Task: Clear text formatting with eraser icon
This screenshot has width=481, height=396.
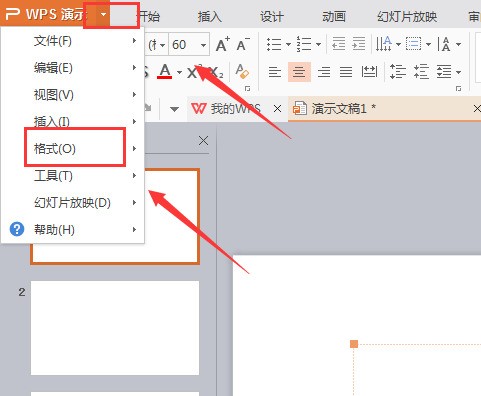Action: click(242, 71)
